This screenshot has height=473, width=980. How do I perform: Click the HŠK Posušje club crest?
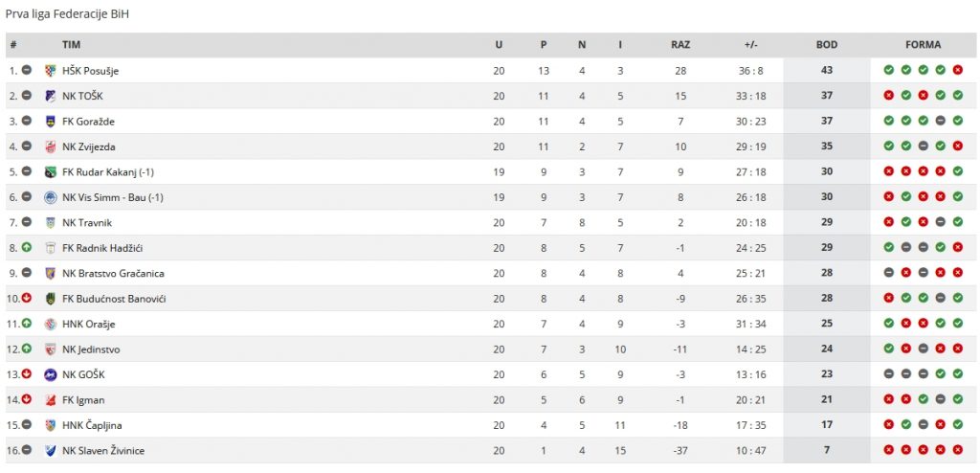(x=51, y=71)
